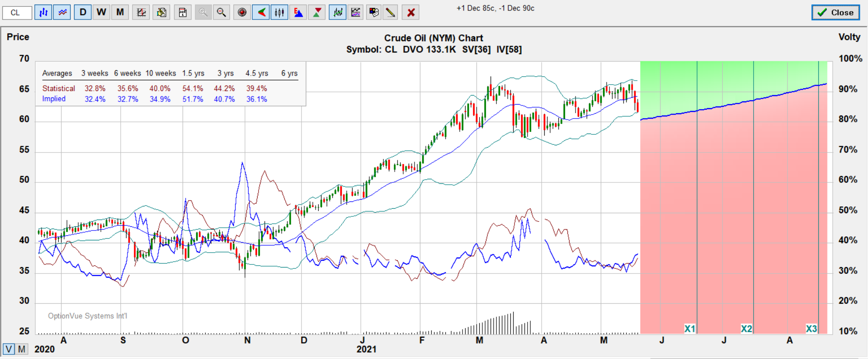The height and width of the screenshot is (359, 868).
Task: Click the 'Implied' row label
Action: (x=54, y=99)
